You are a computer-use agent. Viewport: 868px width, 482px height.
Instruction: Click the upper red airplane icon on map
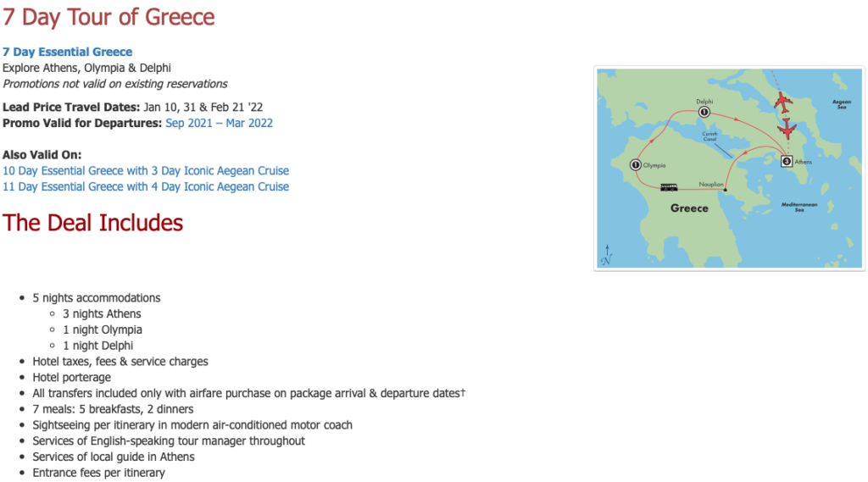pos(782,103)
